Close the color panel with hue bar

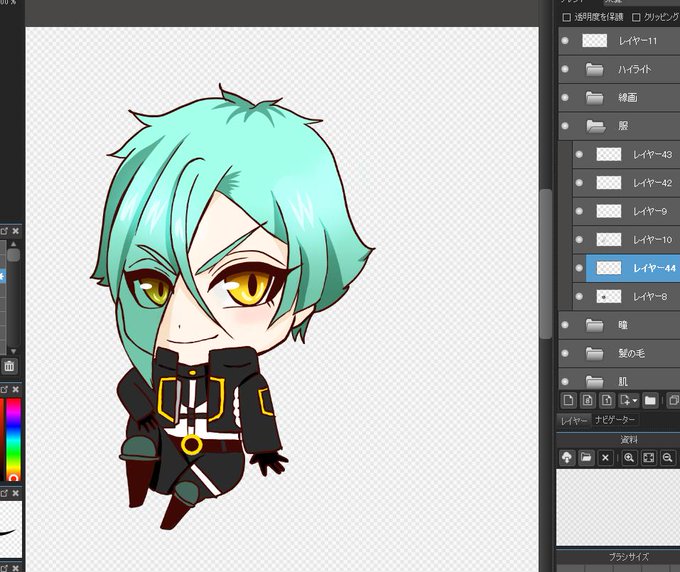(16, 389)
